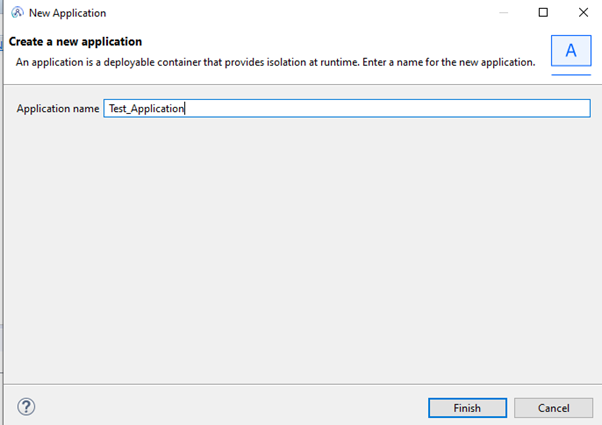Open help via the question mark icon

click(x=26, y=407)
